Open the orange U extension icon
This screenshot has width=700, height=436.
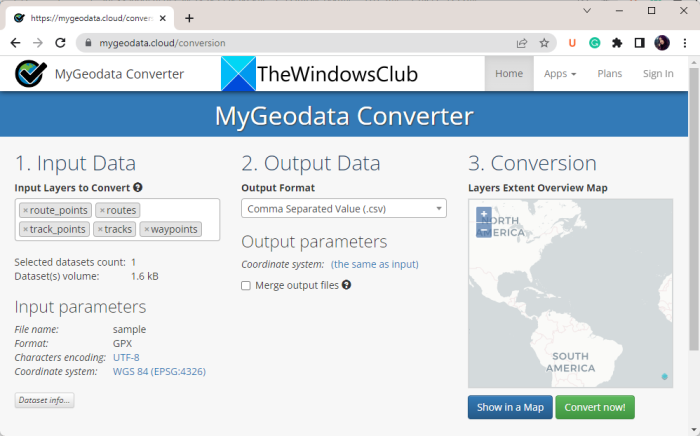click(572, 43)
